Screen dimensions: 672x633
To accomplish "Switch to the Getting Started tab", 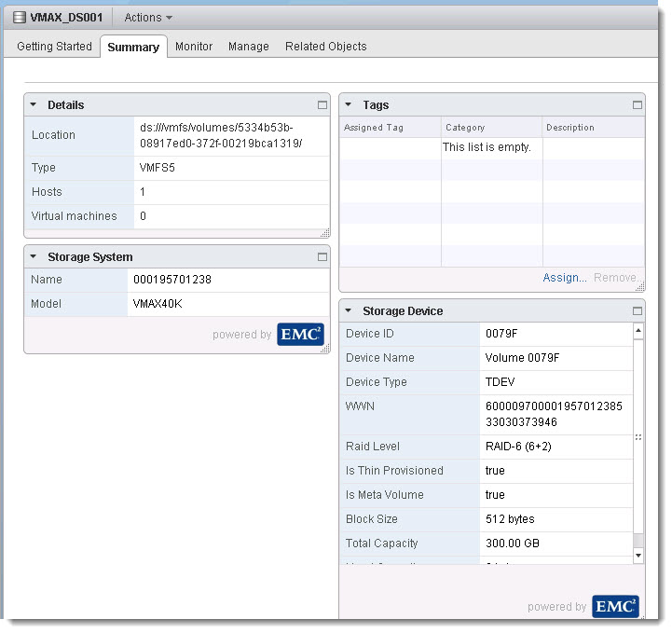I will [x=54, y=47].
